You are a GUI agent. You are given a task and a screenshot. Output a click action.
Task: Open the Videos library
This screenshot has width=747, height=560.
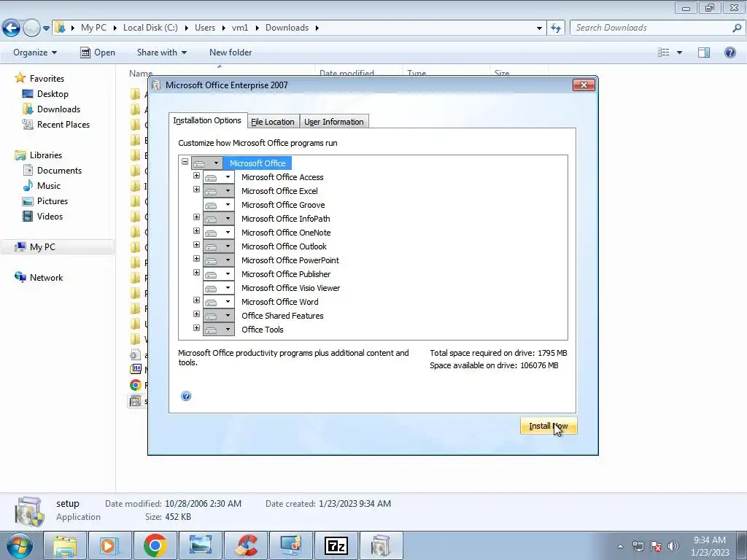coord(42,216)
